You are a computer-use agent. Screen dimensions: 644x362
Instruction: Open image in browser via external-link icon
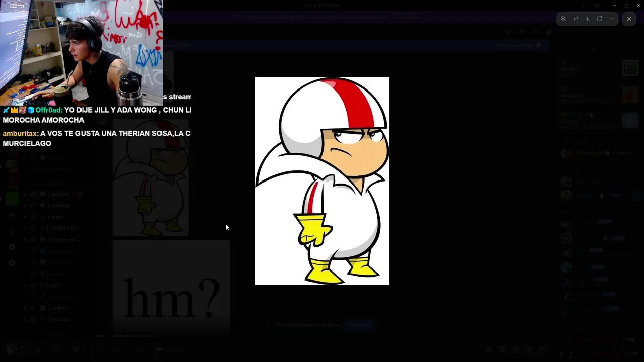click(600, 19)
